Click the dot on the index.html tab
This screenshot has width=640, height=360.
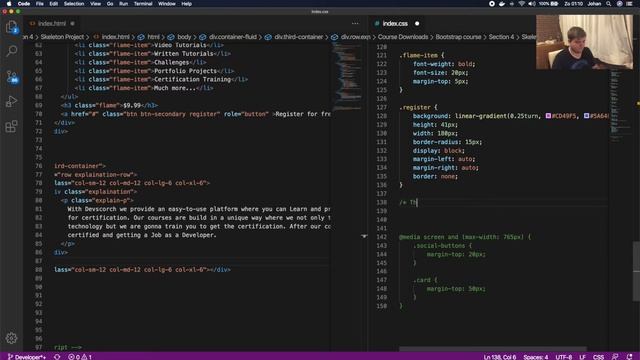(72, 24)
